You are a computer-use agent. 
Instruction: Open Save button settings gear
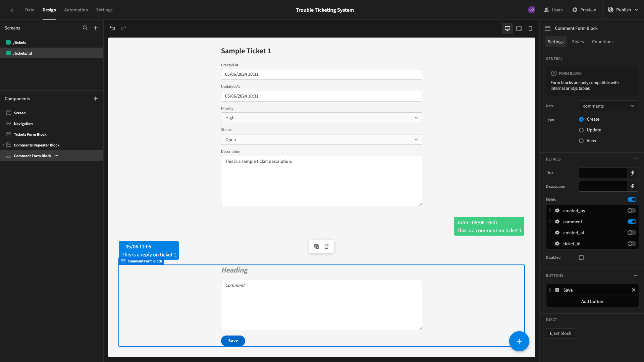click(557, 290)
